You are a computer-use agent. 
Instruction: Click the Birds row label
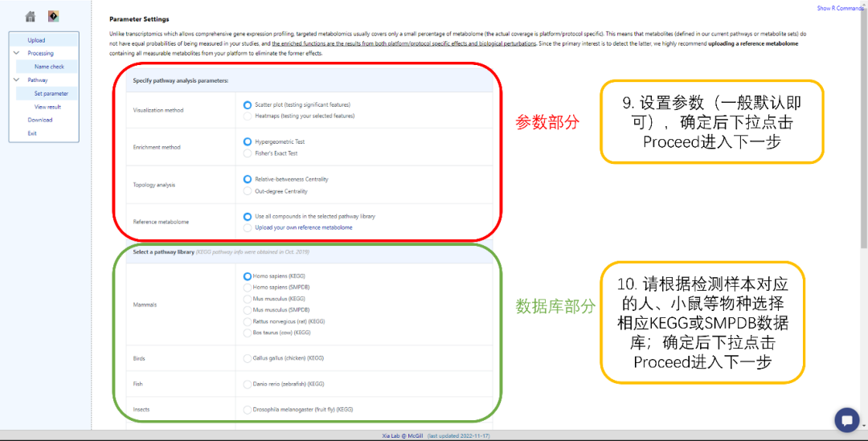[139, 358]
